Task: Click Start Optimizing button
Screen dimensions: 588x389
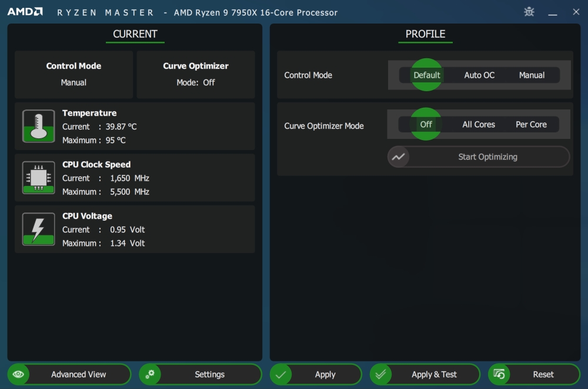Action: coord(479,157)
